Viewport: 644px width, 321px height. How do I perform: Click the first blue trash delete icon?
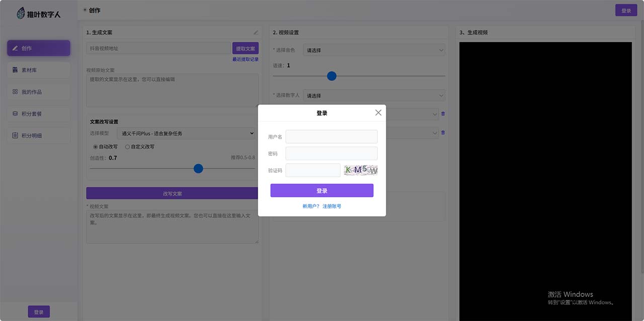[443, 114]
